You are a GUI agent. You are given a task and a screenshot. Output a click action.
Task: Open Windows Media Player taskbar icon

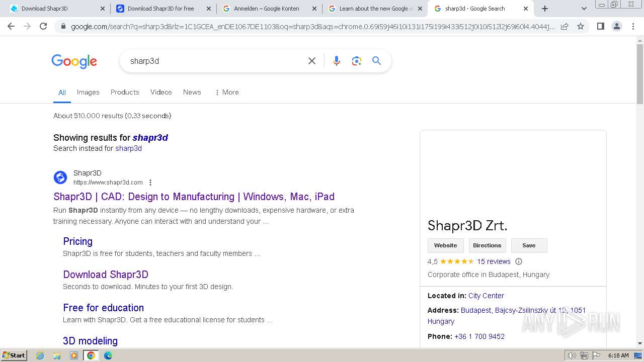pos(74,355)
